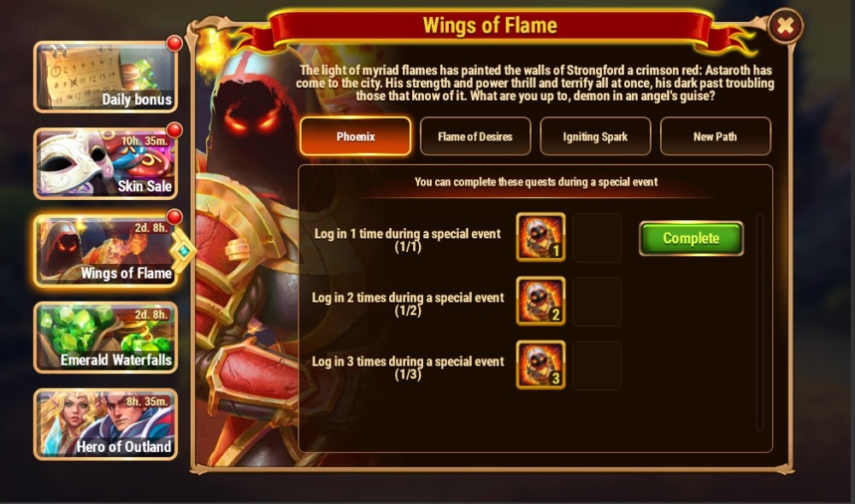This screenshot has height=504, width=855.
Task: Open the Hero of Outland event card
Action: tap(106, 424)
